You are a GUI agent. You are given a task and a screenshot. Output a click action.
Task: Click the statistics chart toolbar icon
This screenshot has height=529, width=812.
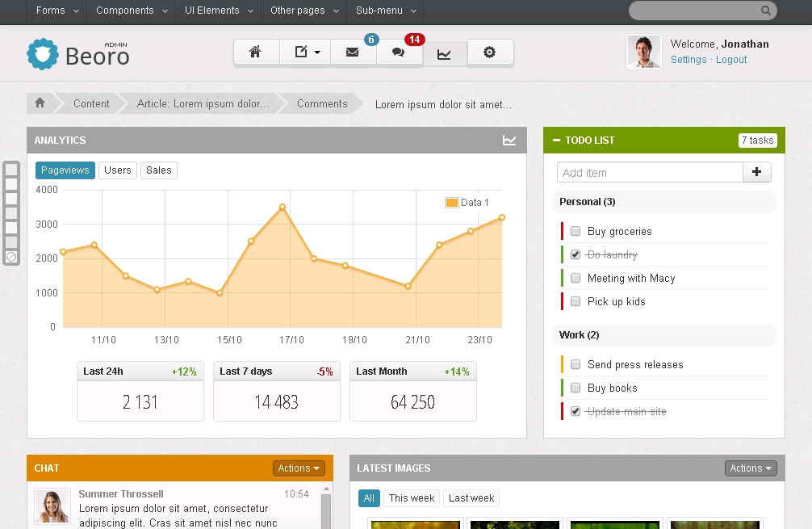click(444, 53)
